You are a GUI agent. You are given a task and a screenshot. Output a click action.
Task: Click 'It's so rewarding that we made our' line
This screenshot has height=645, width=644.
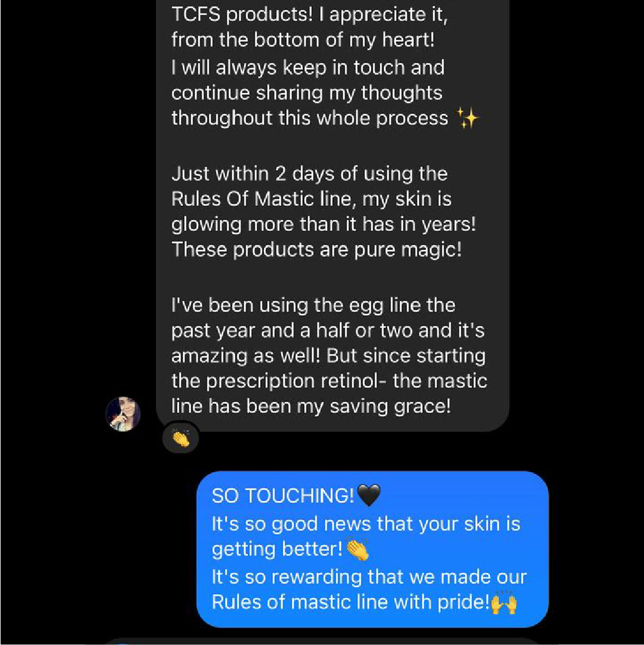coord(369,577)
